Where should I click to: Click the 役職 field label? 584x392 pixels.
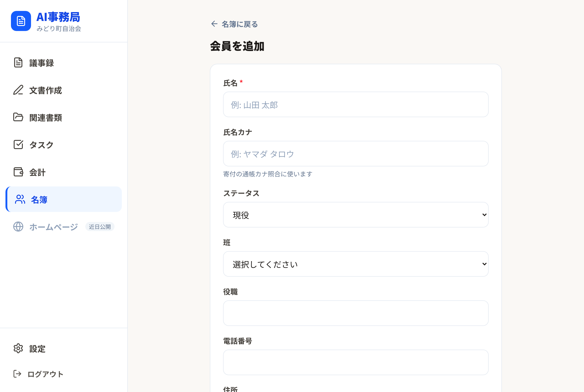tap(230, 292)
